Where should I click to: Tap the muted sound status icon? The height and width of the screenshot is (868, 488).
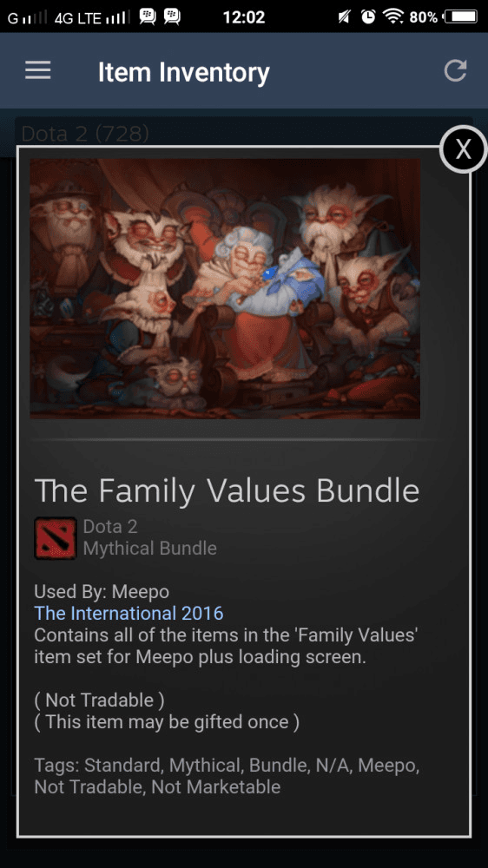point(344,17)
